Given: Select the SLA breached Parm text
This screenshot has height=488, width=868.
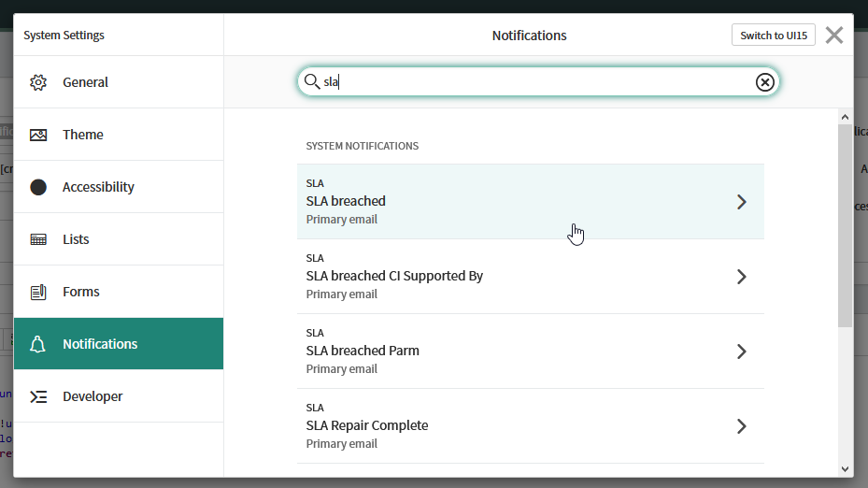Looking at the screenshot, I should pos(363,351).
